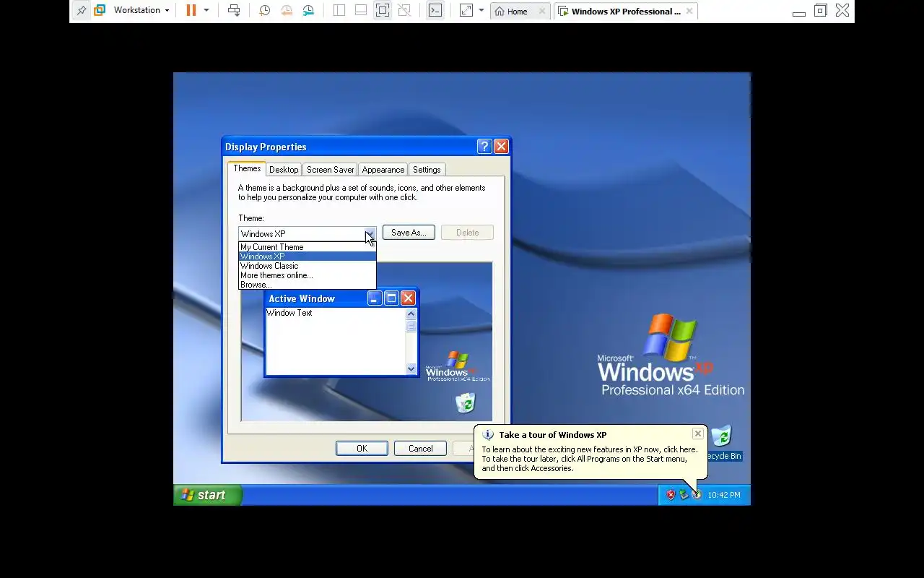Screen dimensions: 924x578
Task: Click the unity mode icon
Action: (x=404, y=11)
